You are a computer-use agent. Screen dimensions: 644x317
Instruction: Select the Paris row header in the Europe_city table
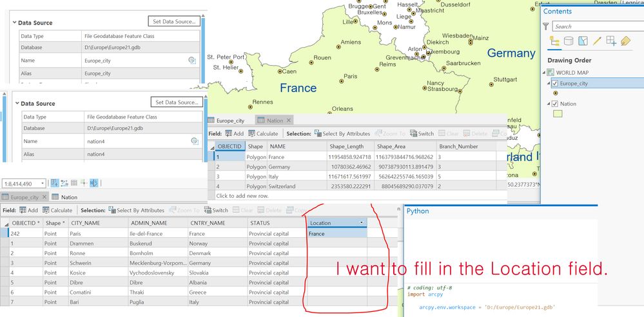5,234
